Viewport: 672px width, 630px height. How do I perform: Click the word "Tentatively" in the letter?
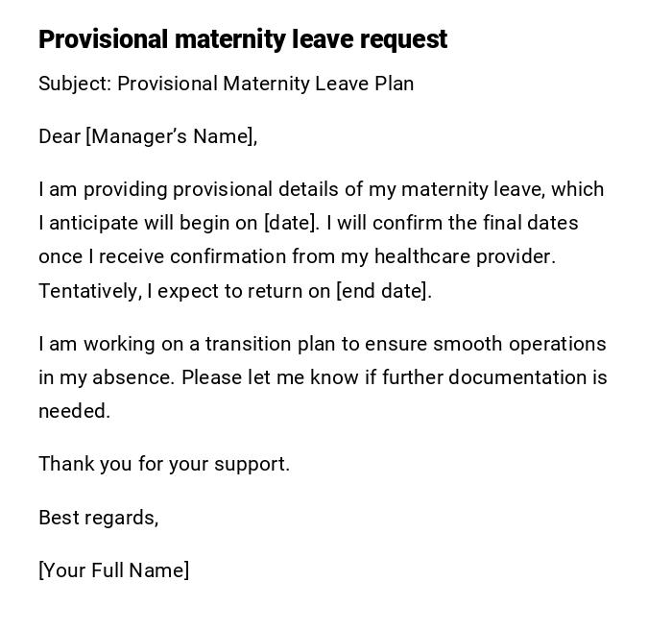click(x=90, y=291)
